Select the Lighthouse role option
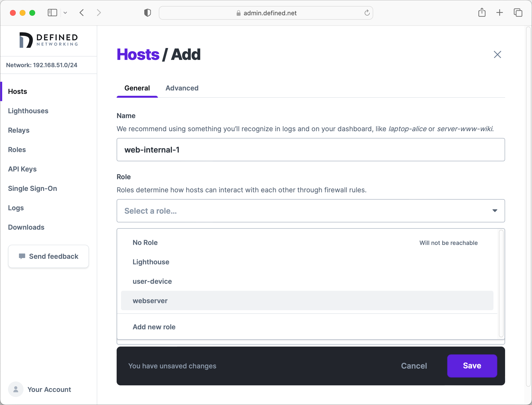 click(x=151, y=262)
